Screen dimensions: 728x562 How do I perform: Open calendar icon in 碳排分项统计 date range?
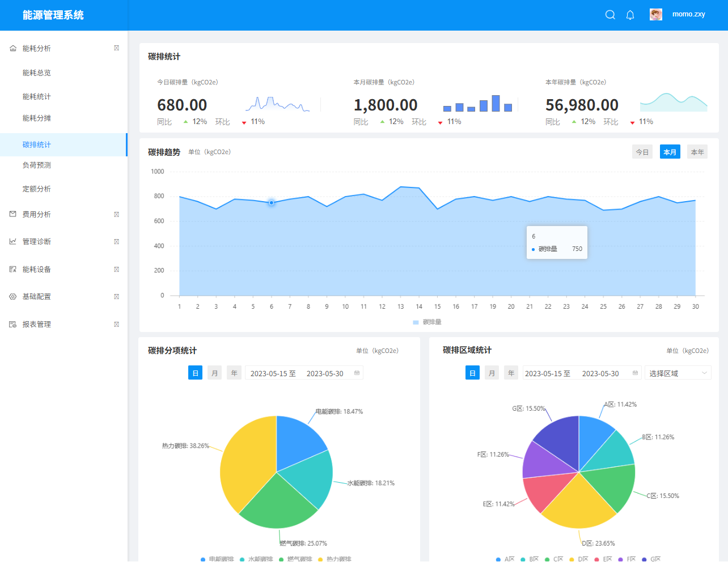pyautogui.click(x=357, y=373)
